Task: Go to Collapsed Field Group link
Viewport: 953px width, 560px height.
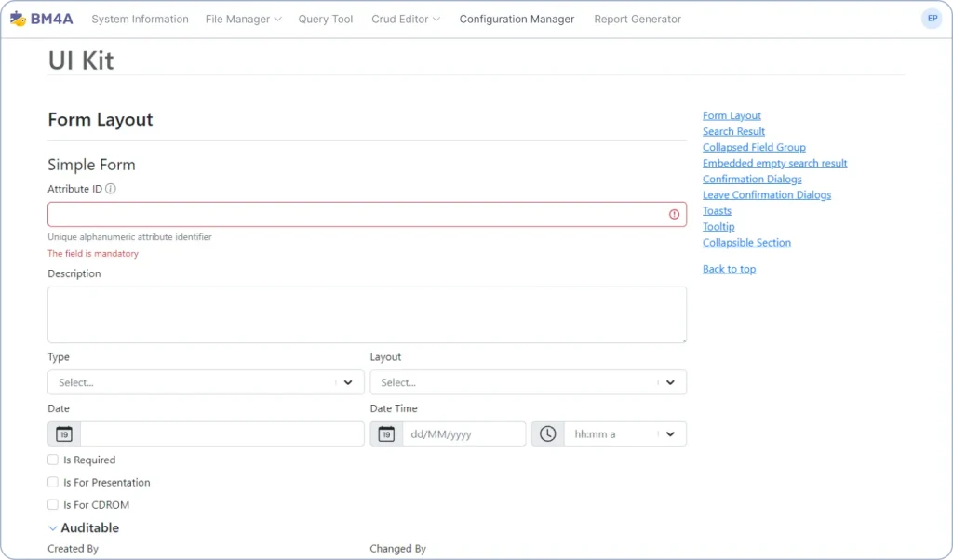Action: 754,147
